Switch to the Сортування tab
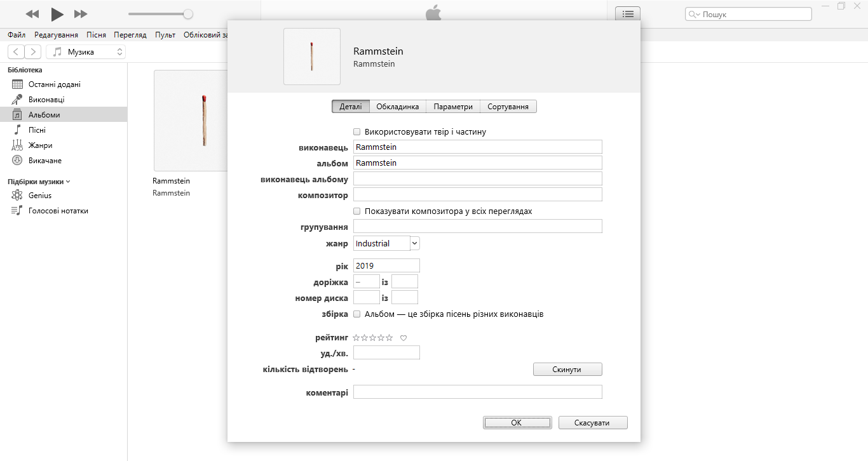Viewport: 868px width, 461px height. pos(508,107)
